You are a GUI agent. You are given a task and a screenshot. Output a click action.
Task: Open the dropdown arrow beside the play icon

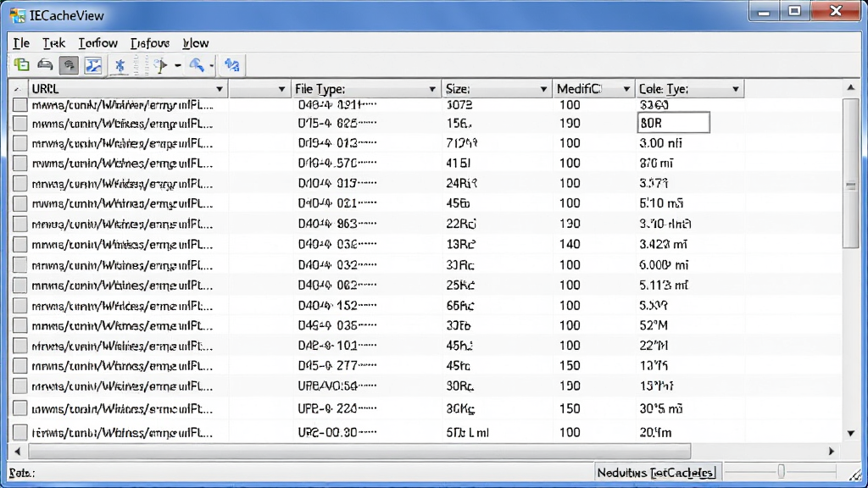click(178, 66)
